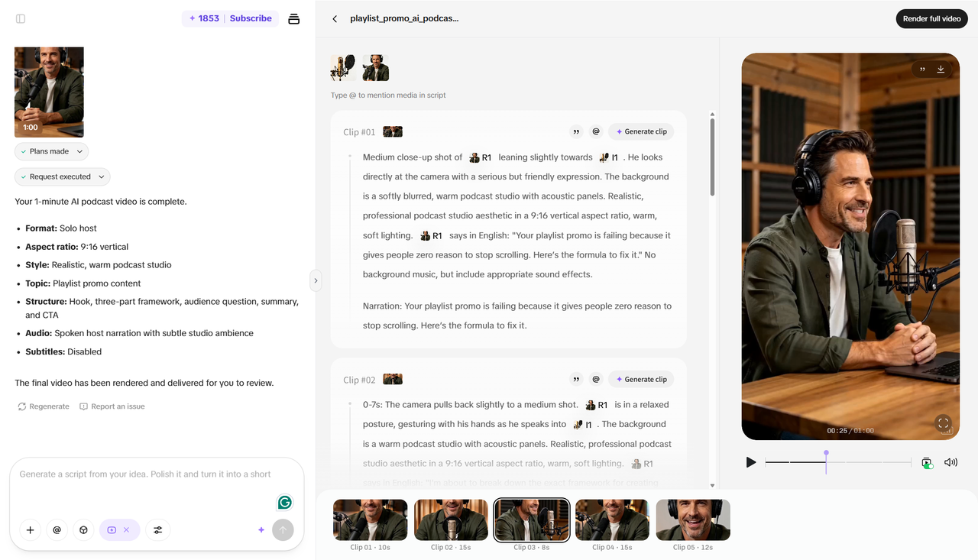The width and height of the screenshot is (978, 560).
Task: Click the first R1 mention chip in Clip #01
Action: pyautogui.click(x=481, y=157)
